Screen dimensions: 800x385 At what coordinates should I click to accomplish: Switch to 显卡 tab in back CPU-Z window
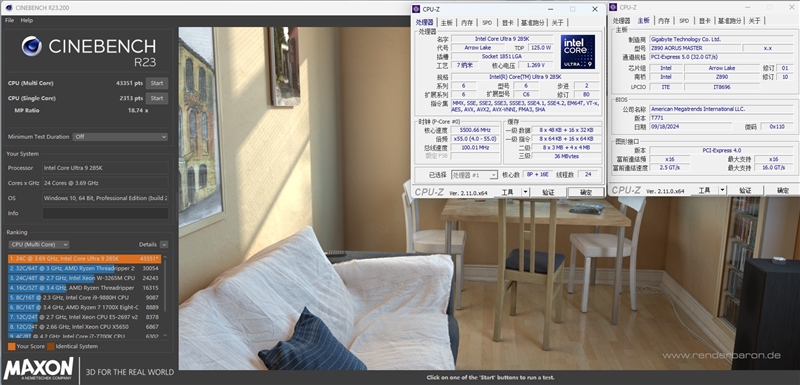coord(705,20)
